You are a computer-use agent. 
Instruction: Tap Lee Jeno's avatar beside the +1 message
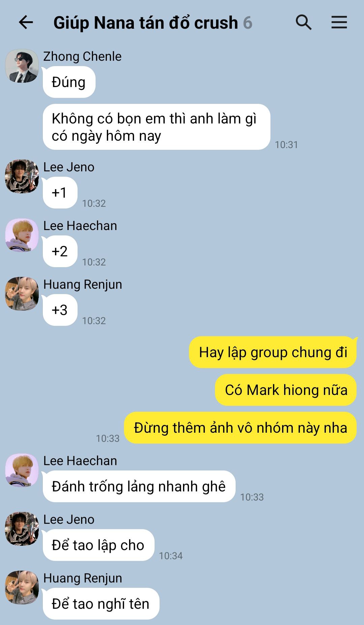pos(22,176)
